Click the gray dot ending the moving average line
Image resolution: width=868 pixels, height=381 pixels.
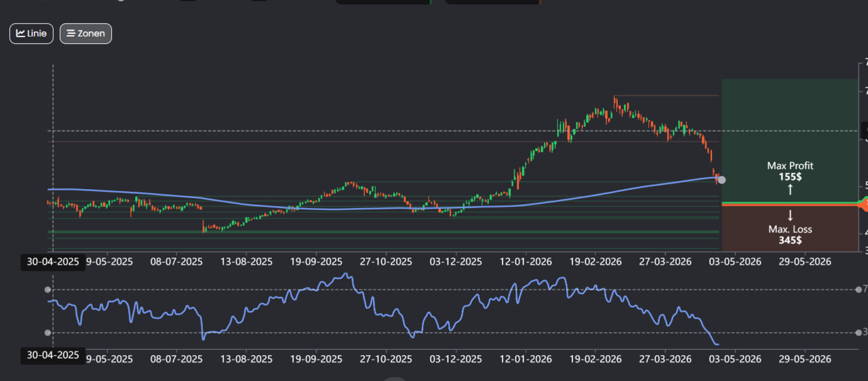pyautogui.click(x=722, y=180)
